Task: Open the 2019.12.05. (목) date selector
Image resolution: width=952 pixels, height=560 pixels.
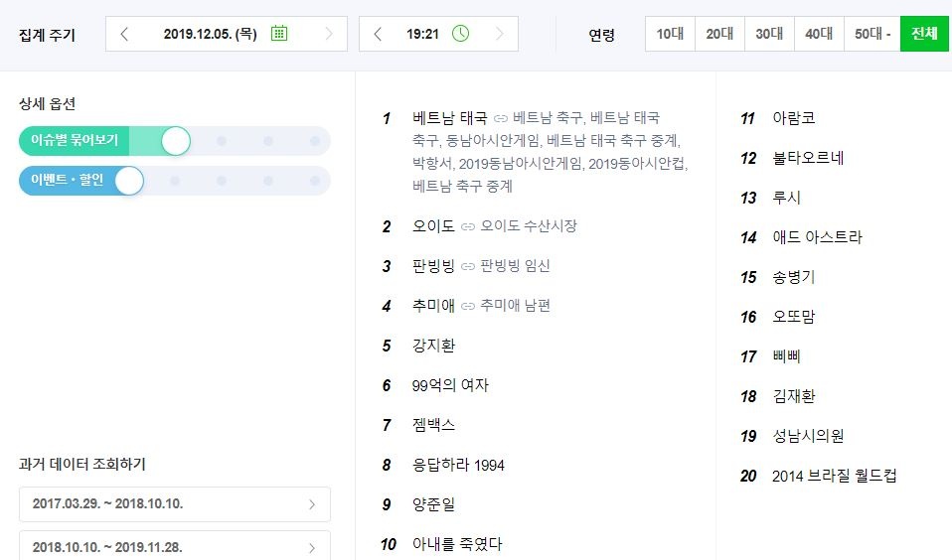Action: [210, 34]
